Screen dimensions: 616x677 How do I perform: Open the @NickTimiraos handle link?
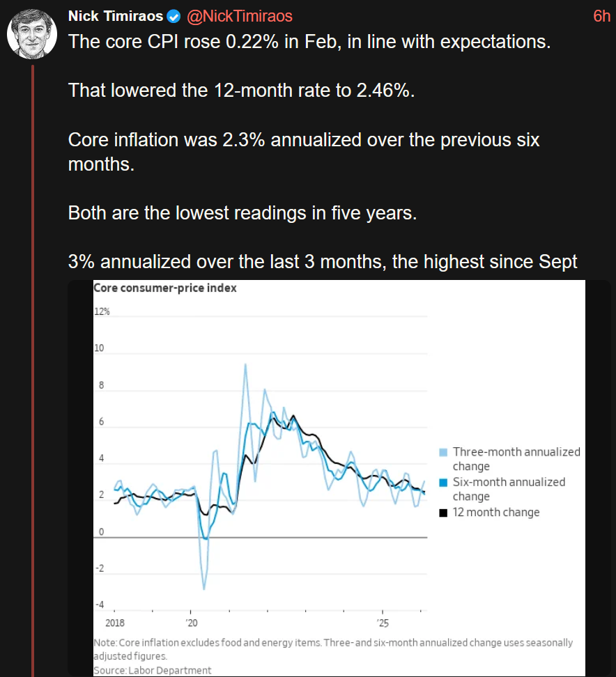pyautogui.click(x=238, y=16)
